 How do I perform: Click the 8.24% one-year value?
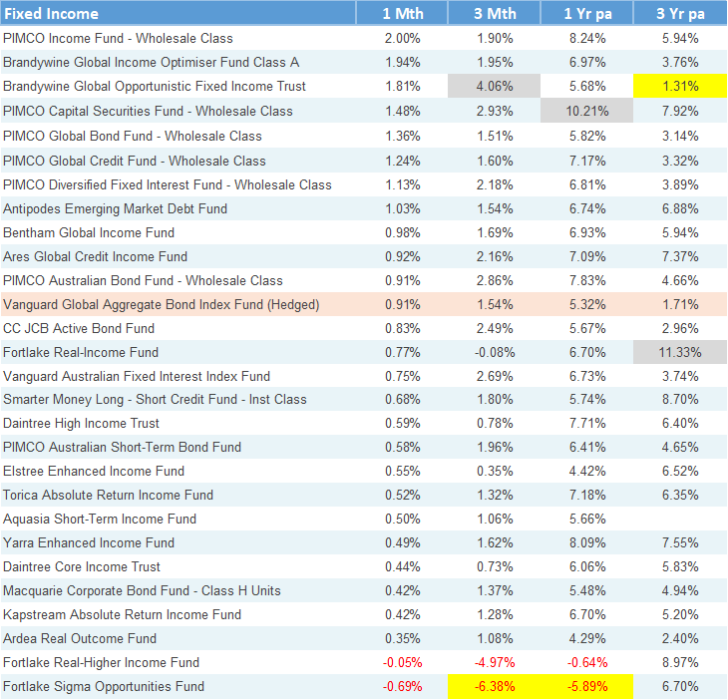(587, 38)
